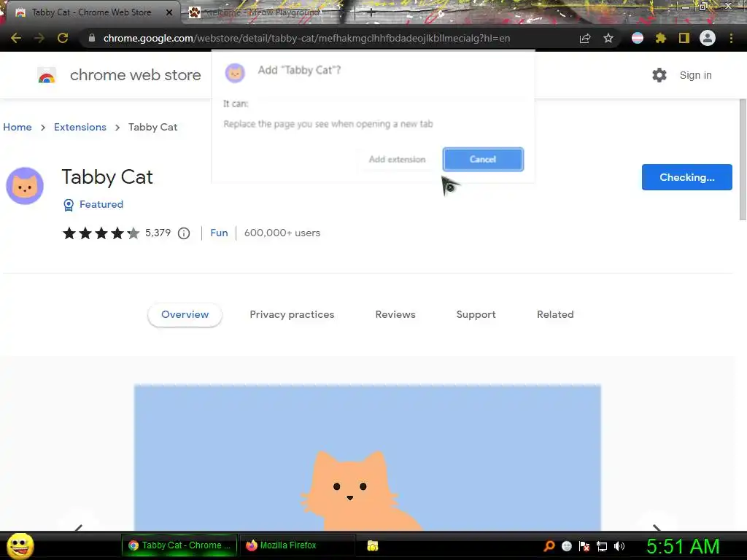Click the Checking... blue button
The width and height of the screenshot is (747, 560).
click(x=687, y=177)
